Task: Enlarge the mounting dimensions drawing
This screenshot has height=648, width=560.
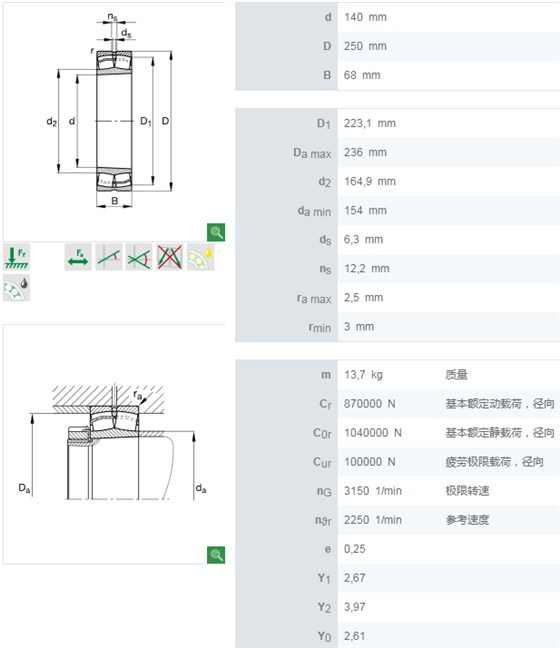Action: coord(216,555)
